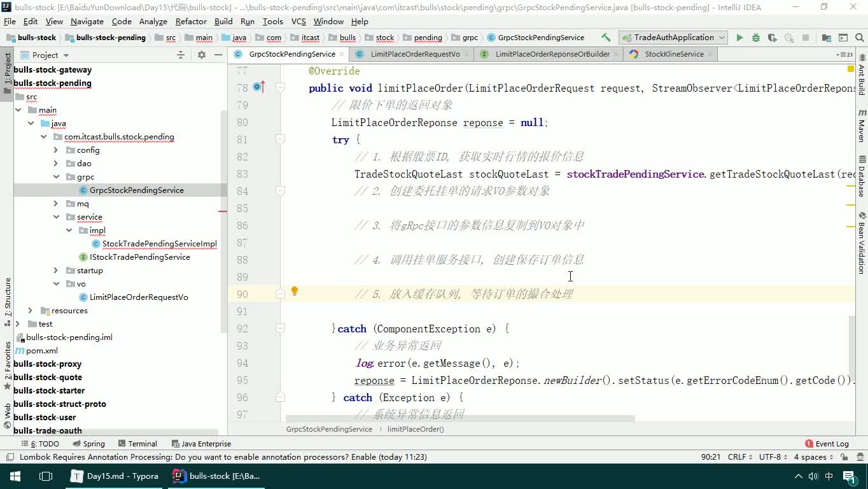The width and height of the screenshot is (868, 489).
Task: Open the Bean Validation side panel
Action: tap(862, 243)
